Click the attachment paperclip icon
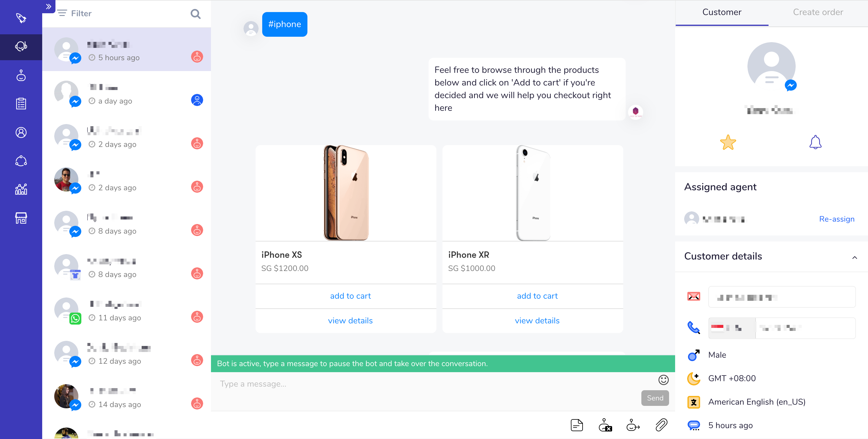This screenshot has height=439, width=868. tap(662, 425)
